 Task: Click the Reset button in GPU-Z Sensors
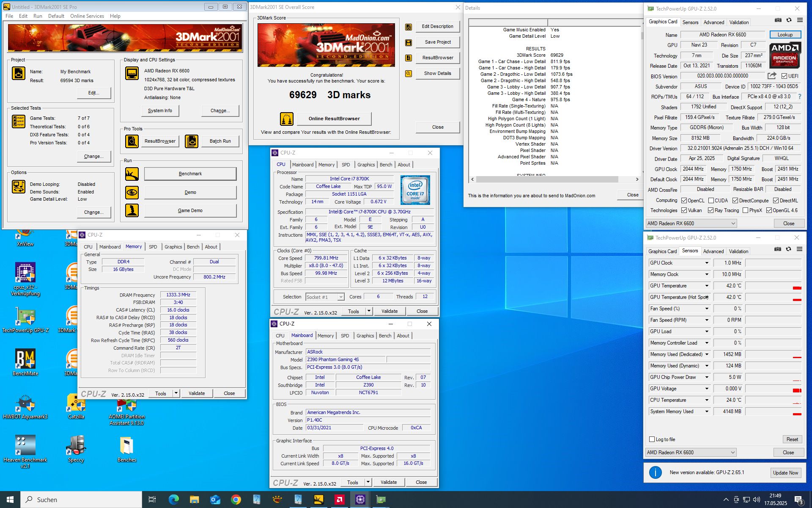point(792,439)
